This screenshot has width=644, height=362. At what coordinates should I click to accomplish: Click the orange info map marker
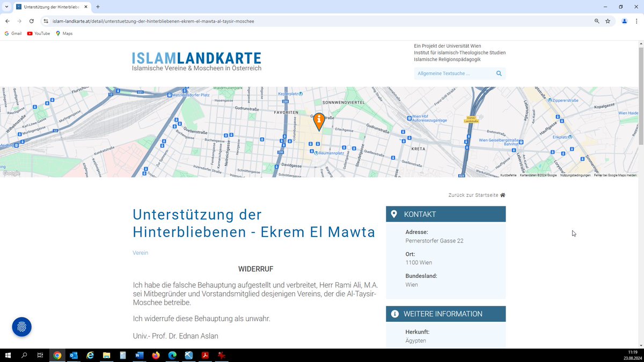tap(319, 121)
